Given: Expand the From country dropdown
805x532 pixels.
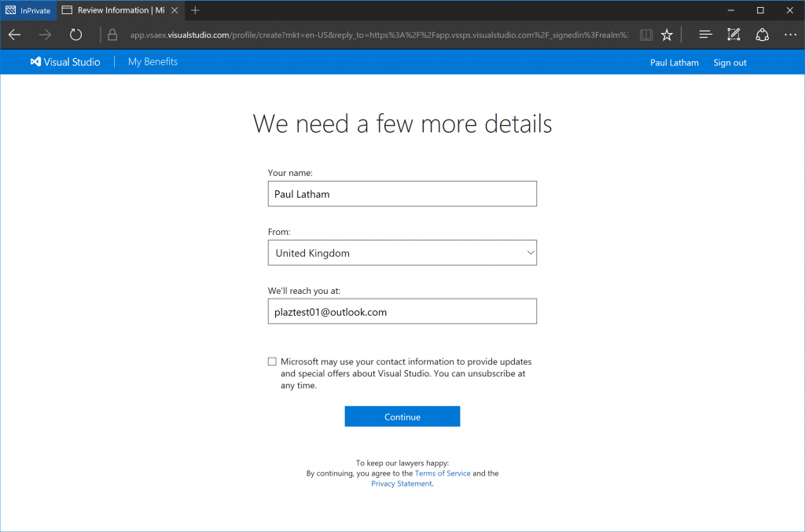Looking at the screenshot, I should tap(402, 252).
